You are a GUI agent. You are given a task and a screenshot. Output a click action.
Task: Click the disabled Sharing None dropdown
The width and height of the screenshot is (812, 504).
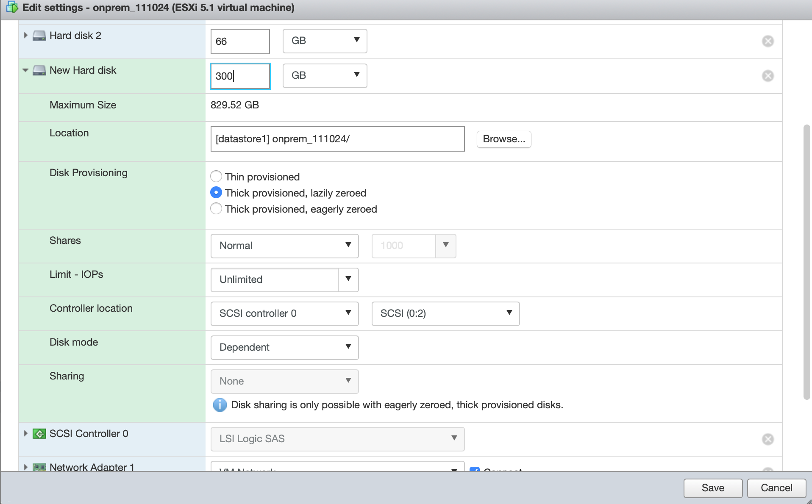point(285,381)
